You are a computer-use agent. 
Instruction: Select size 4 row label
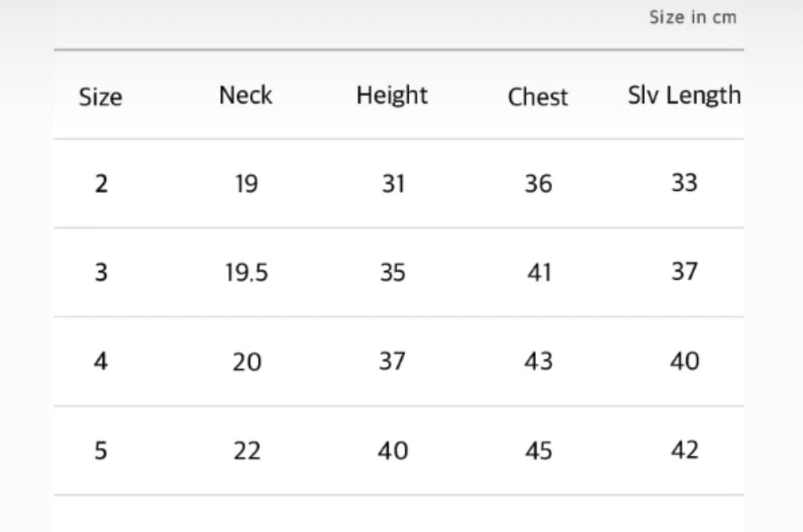(x=100, y=362)
